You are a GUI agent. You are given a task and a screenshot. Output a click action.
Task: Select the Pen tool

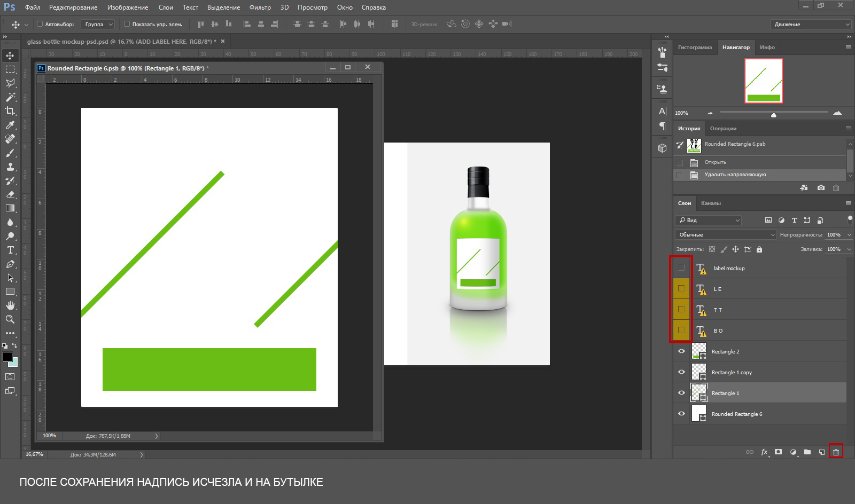(x=10, y=264)
